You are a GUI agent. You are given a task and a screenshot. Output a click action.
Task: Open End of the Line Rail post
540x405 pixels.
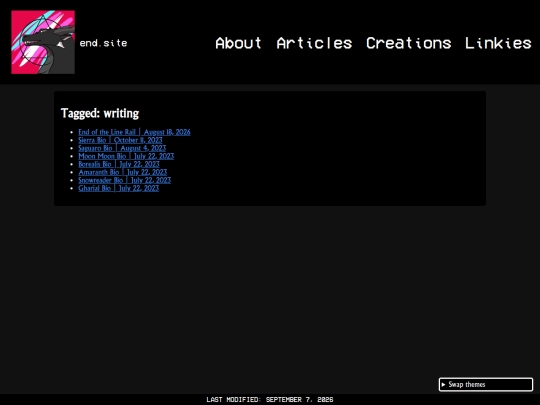[134, 132]
